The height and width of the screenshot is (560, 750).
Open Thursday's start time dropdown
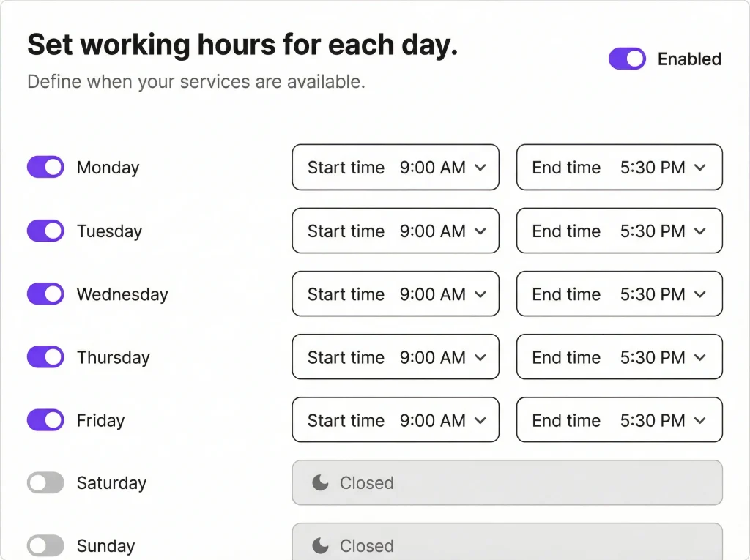396,357
